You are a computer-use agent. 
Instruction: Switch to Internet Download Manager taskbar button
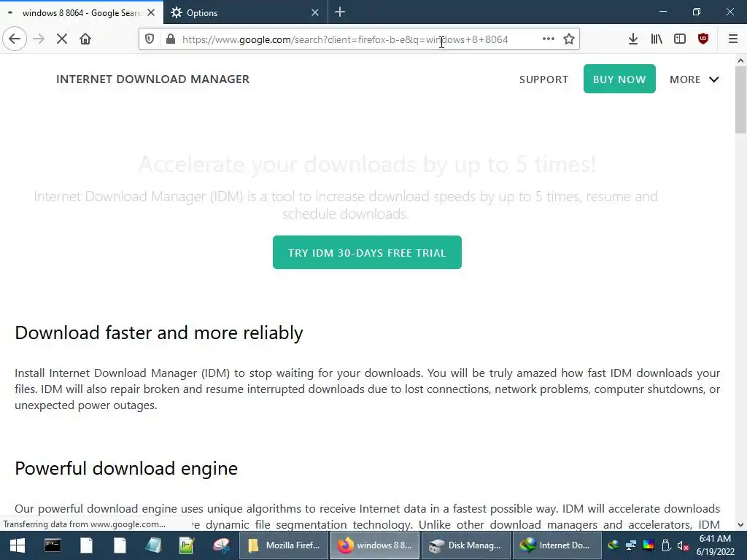click(557, 545)
